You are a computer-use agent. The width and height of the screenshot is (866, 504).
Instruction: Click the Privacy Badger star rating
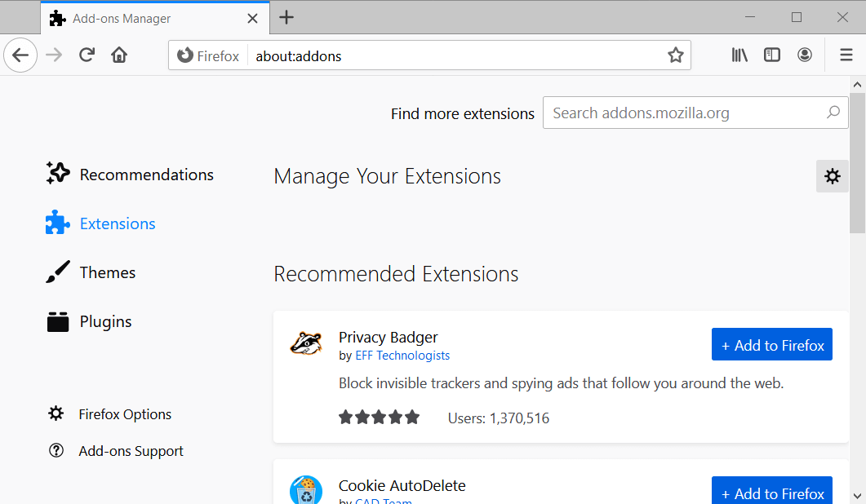click(x=379, y=416)
